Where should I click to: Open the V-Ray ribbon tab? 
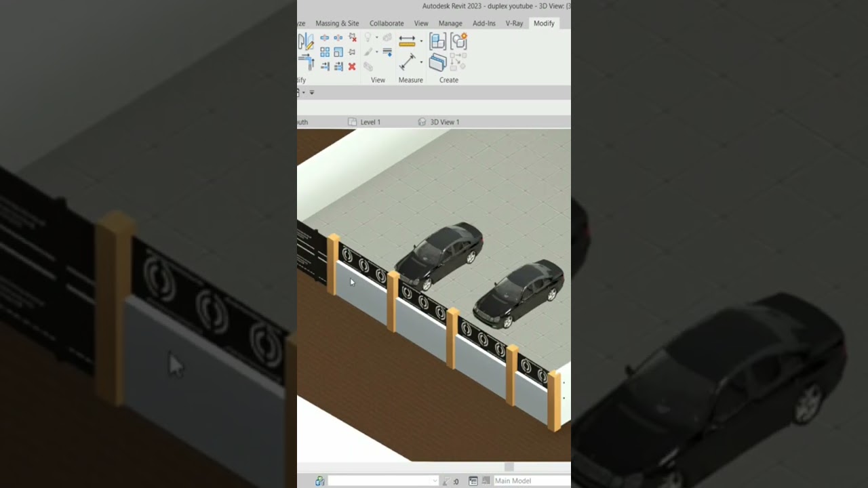pyautogui.click(x=514, y=23)
